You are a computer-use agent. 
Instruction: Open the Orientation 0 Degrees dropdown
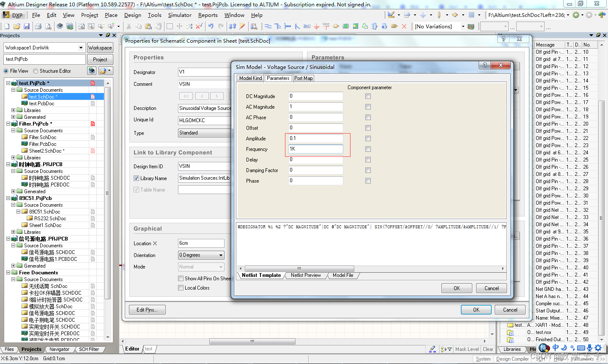221,255
